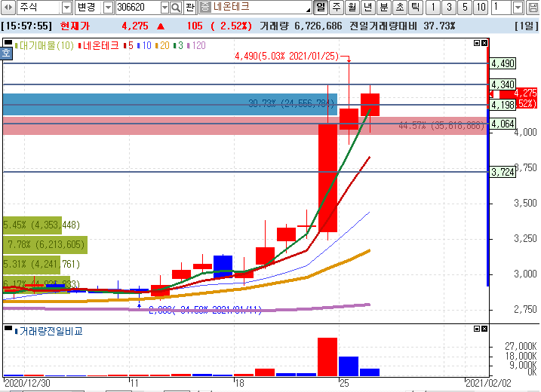The width and height of the screenshot is (541, 392).
Task: Click the save chart settings icon
Action: 533,8
